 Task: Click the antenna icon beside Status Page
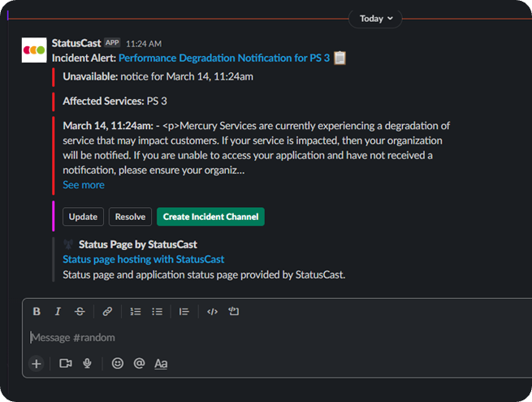tap(68, 244)
